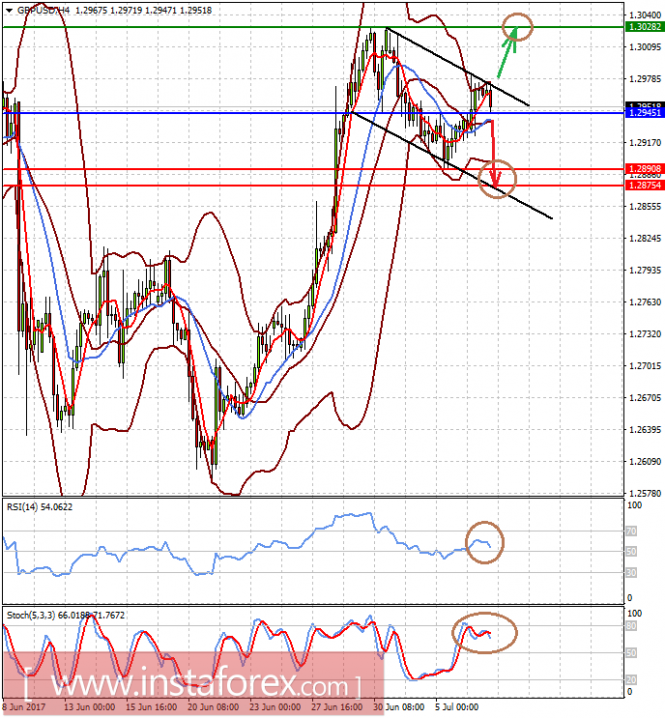Select the blue 1.29451 price level tag
This screenshot has height=718, width=665.
[645, 113]
